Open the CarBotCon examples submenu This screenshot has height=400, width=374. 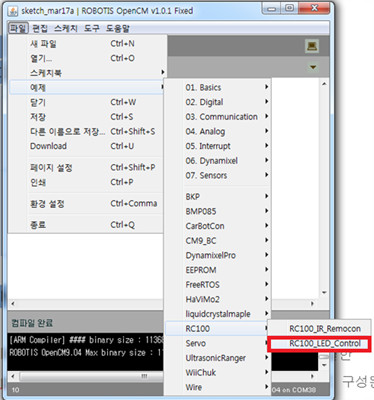pyautogui.click(x=218, y=226)
